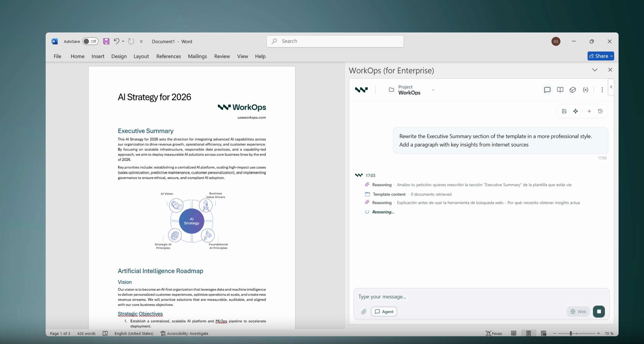This screenshot has height=344, width=644.
Task: Click the zoom in plus button
Action: [598, 333]
